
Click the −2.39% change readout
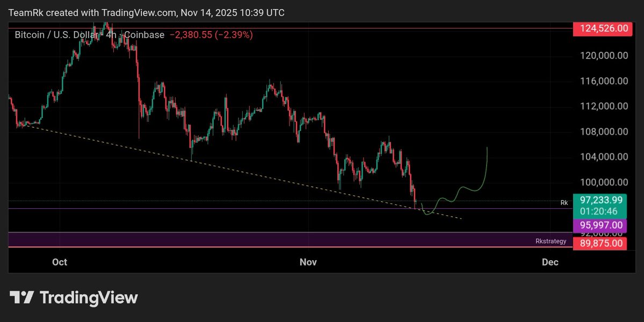(235, 35)
